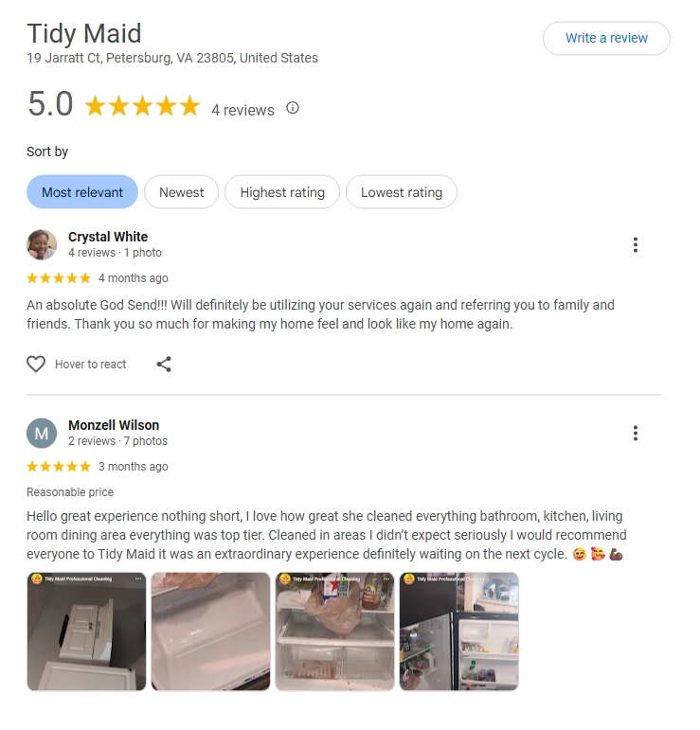Open Crystal White's profile picture
The image size is (700, 730).
[x=42, y=244]
